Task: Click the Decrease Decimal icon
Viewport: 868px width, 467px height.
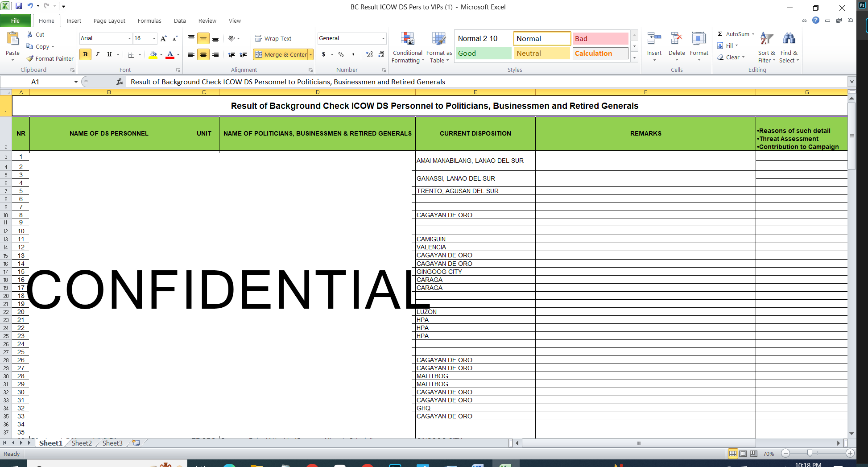Action: click(381, 54)
